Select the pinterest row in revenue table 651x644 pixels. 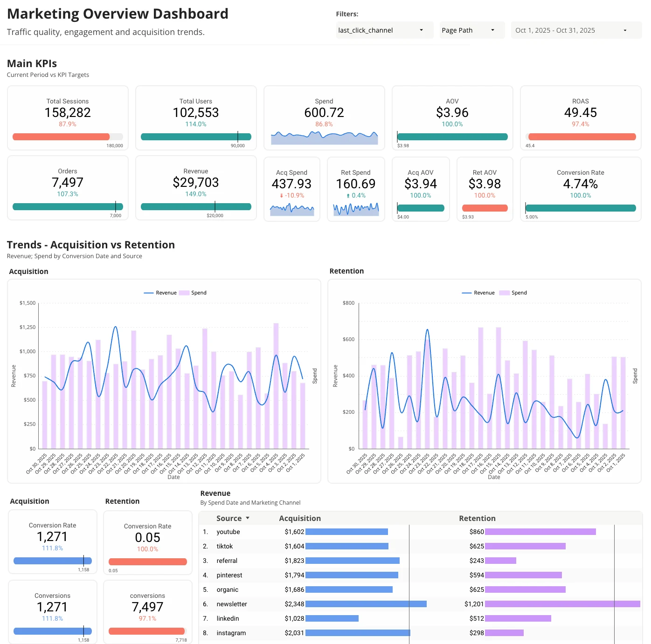click(x=421, y=575)
